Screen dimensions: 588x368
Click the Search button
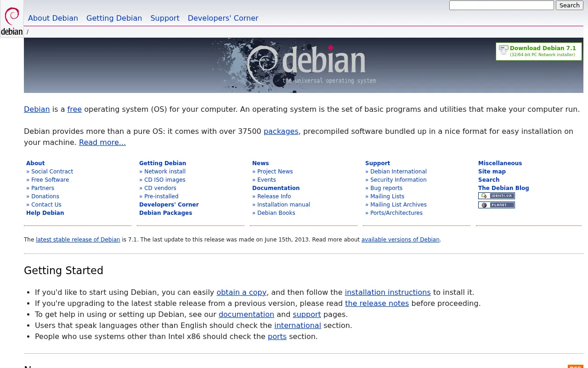(x=570, y=6)
